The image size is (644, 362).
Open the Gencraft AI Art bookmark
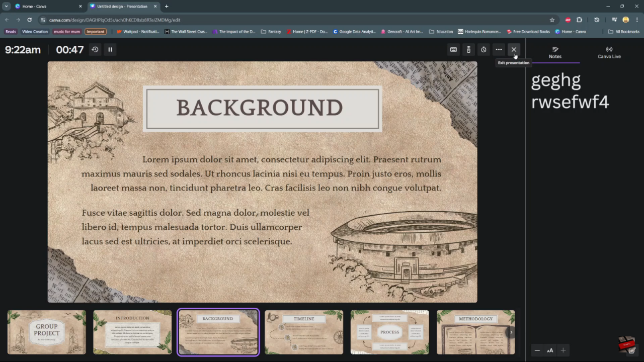coord(402,31)
